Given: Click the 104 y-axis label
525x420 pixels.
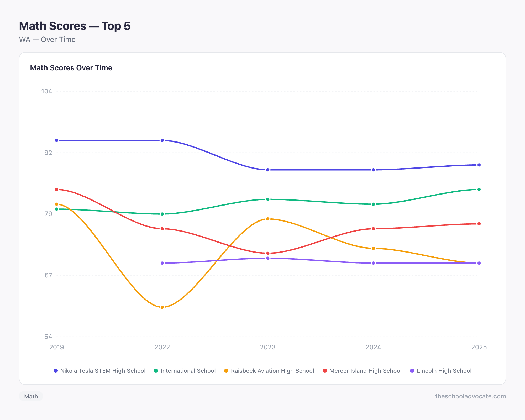Looking at the screenshot, I should [x=47, y=91].
